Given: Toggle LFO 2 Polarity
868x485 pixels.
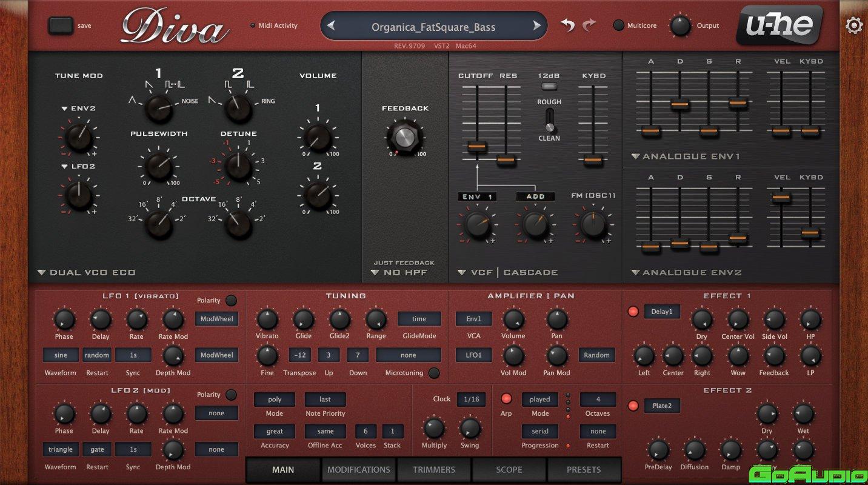Looking at the screenshot, I should point(231,395).
